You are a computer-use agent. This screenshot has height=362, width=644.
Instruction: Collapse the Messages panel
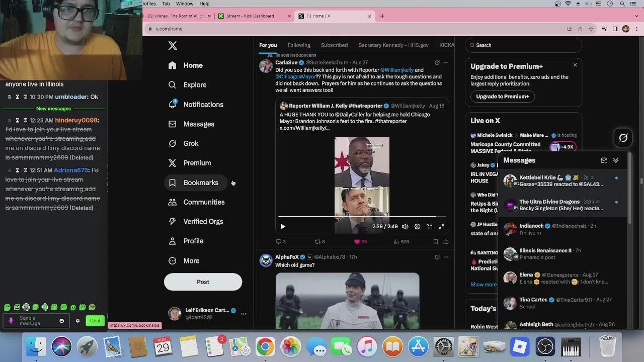616,160
